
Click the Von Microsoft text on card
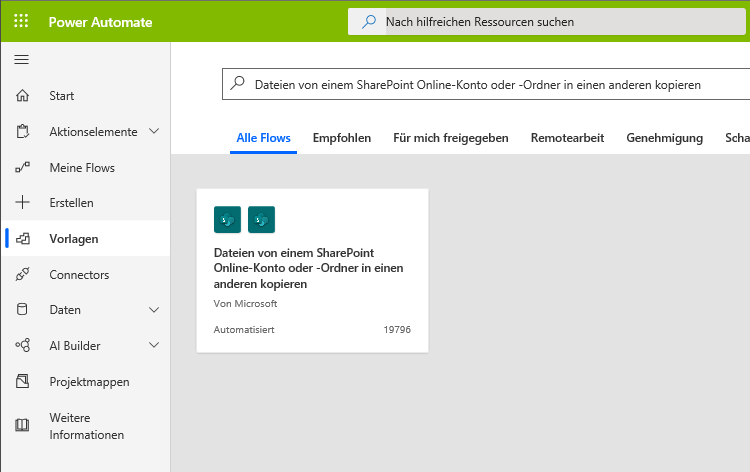[x=245, y=303]
